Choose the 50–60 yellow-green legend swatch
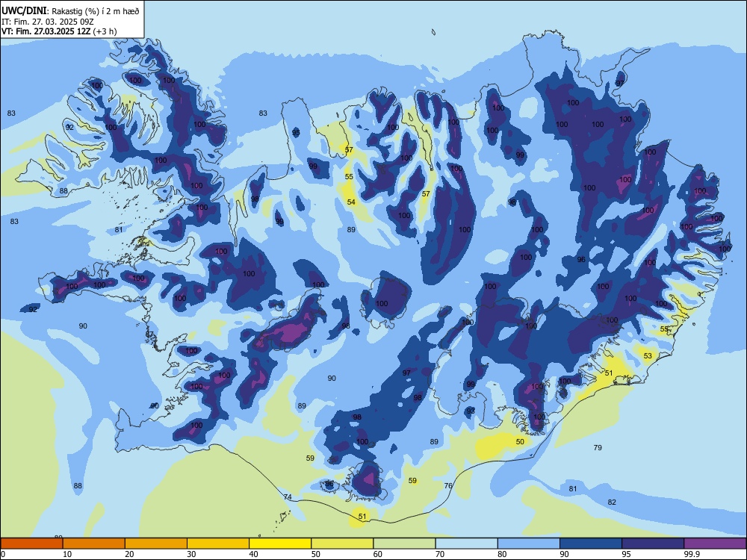The image size is (747, 560). [342, 544]
